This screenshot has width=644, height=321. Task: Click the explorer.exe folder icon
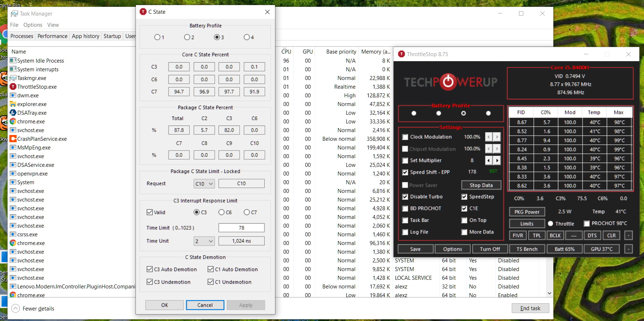click(13, 104)
